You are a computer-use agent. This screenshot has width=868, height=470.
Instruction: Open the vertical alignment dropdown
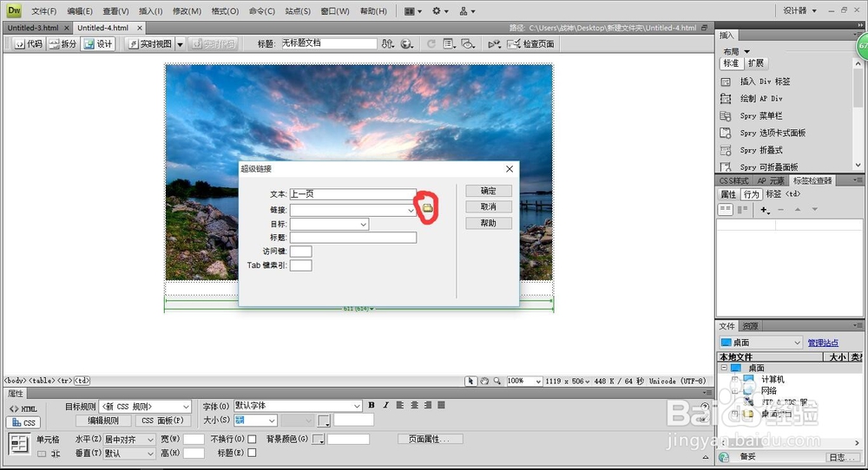(150, 454)
